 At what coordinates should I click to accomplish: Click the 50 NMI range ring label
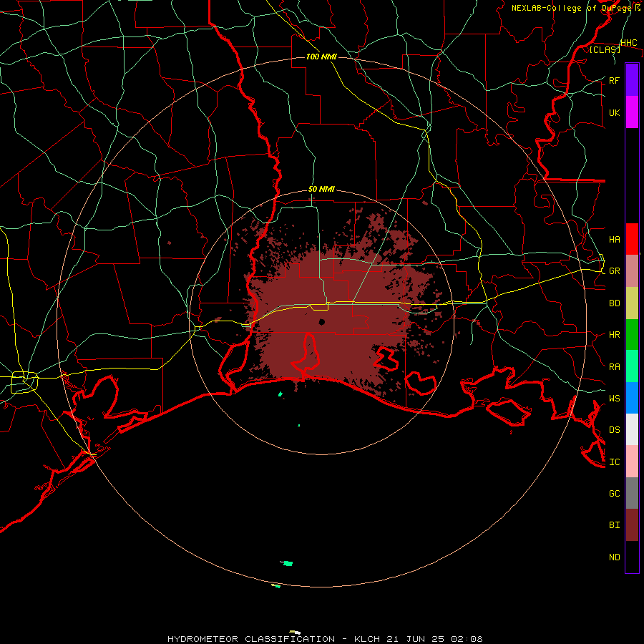[x=321, y=190]
